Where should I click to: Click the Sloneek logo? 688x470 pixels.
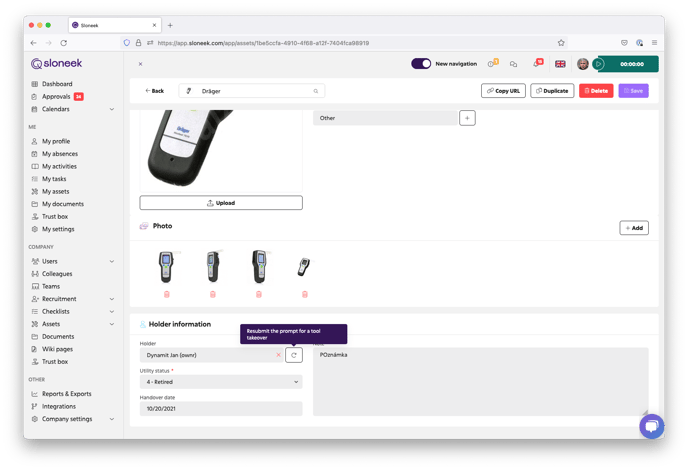coord(57,63)
